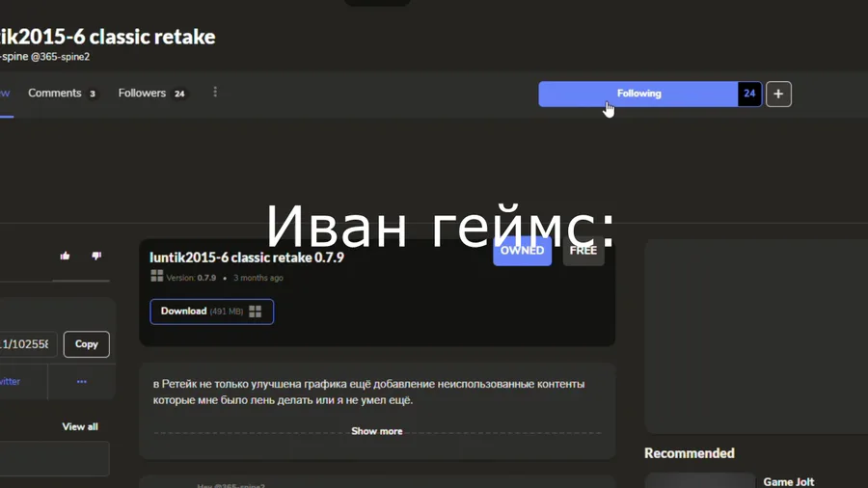Viewport: 868px width, 488px height.
Task: Open the Game Jolt recommended item
Action: (x=788, y=482)
